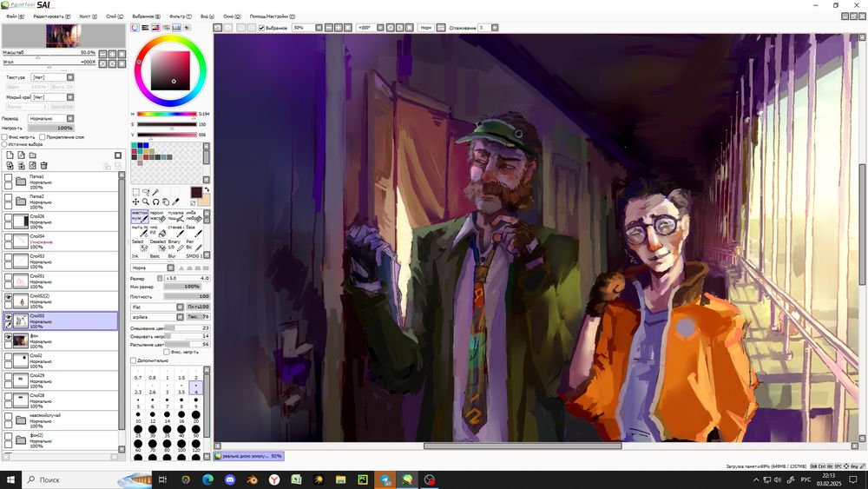
Task: Hide the фон layer via its eye icon
Action: (9, 337)
